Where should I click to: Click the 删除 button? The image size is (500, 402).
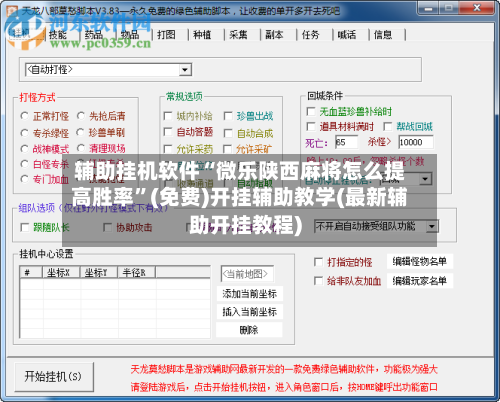(x=250, y=330)
